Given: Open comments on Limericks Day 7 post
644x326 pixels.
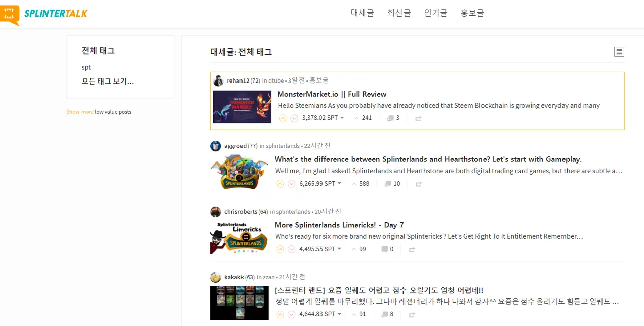Looking at the screenshot, I should point(387,249).
